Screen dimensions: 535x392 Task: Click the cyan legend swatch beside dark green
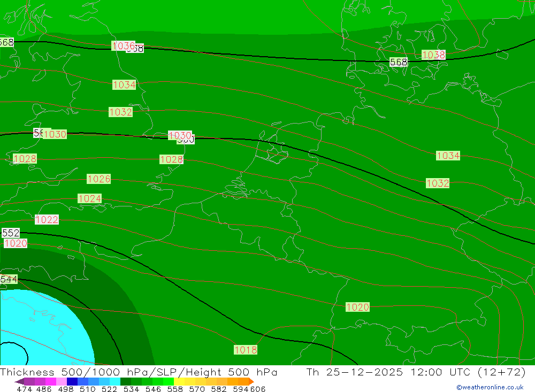115,381
